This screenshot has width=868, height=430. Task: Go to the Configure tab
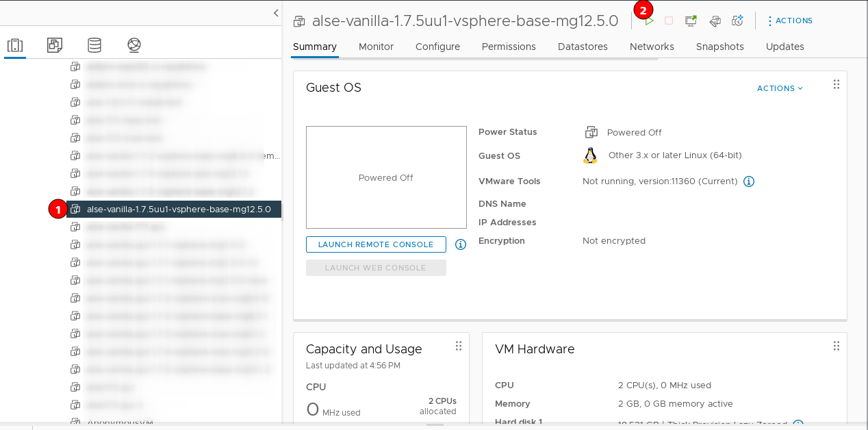coord(437,47)
